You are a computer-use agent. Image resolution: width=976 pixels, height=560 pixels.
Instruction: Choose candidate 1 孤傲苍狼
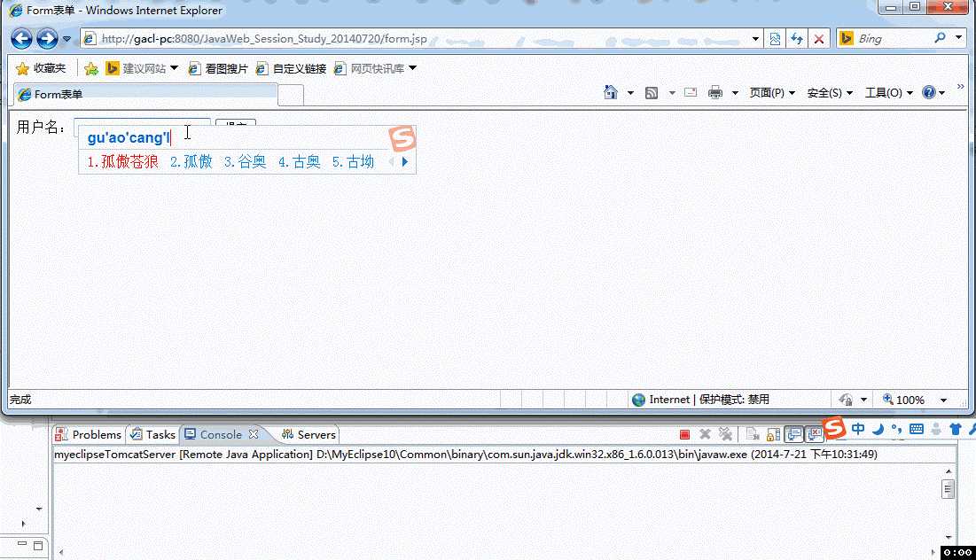tap(122, 162)
